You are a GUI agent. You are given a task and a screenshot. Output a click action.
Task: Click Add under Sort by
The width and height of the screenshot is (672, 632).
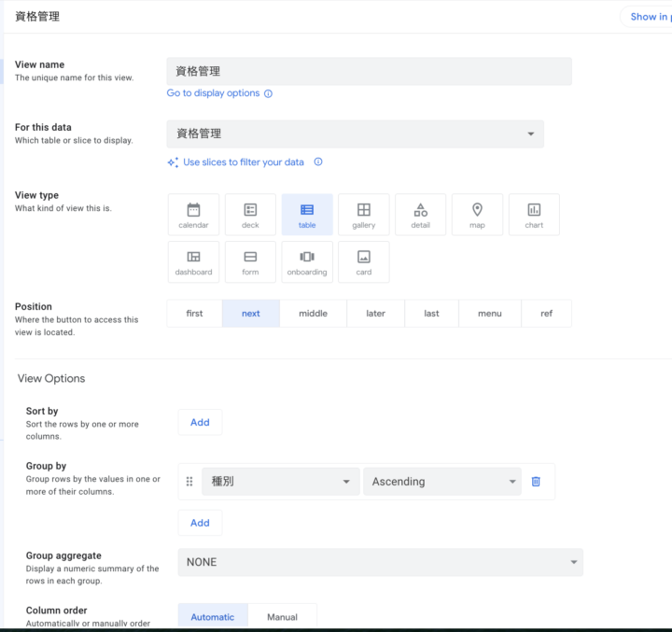pos(200,422)
